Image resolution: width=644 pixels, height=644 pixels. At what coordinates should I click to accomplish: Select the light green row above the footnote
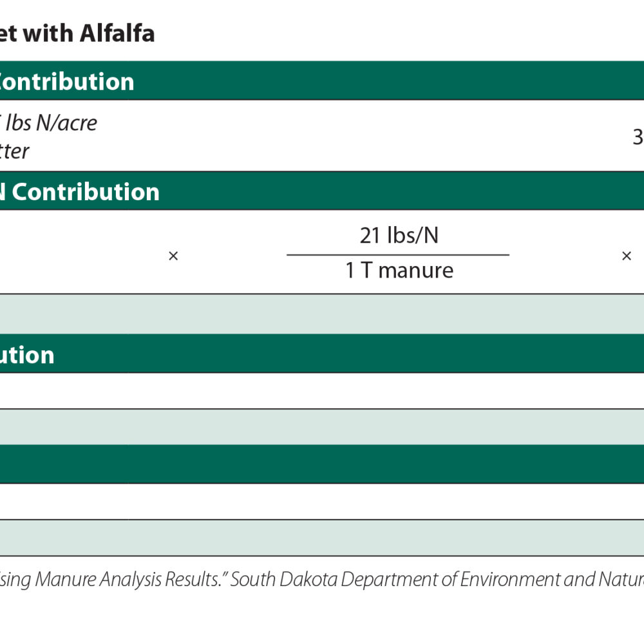(322, 537)
